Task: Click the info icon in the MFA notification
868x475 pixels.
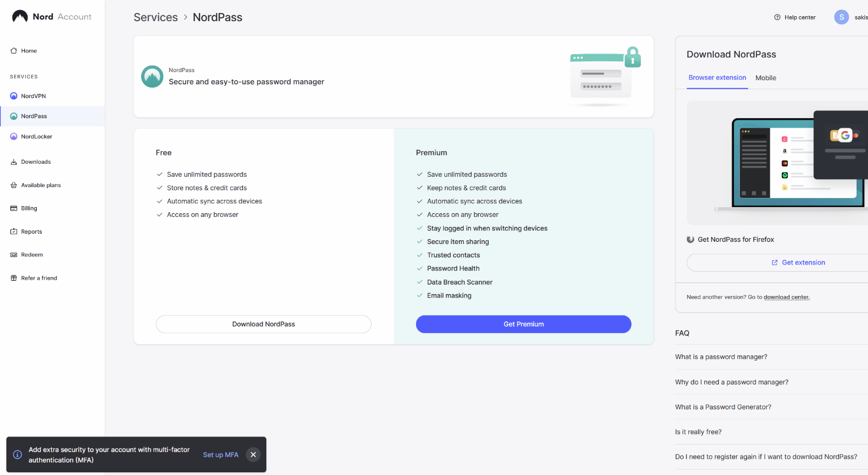Action: pyautogui.click(x=17, y=454)
